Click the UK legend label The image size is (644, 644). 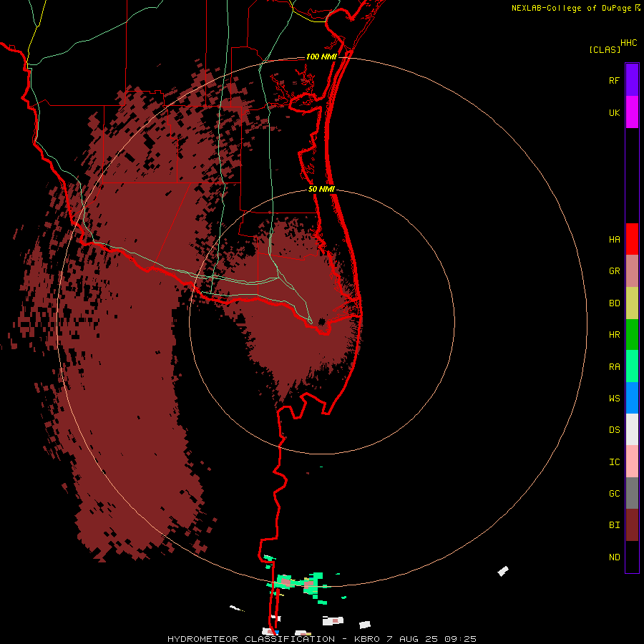pyautogui.click(x=614, y=112)
